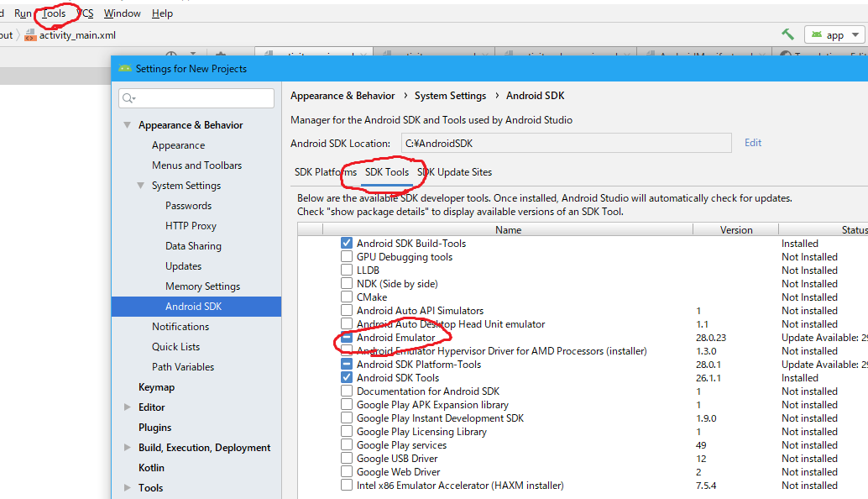Click the Android logo in Settings title bar
Image resolution: width=868 pixels, height=499 pixels.
[125, 69]
